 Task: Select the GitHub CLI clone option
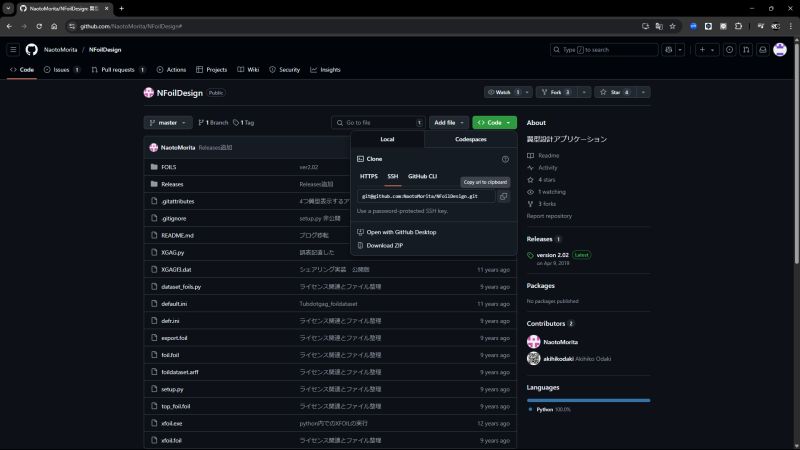(422, 177)
